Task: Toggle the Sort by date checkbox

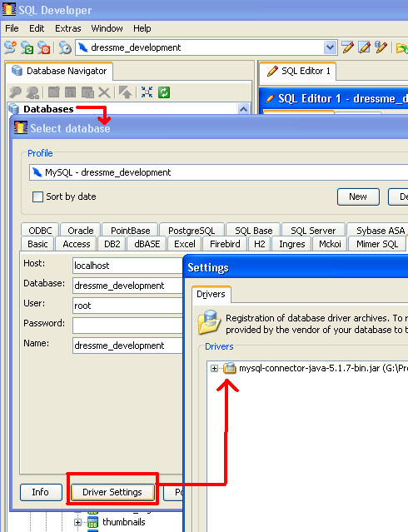Action: [37, 196]
